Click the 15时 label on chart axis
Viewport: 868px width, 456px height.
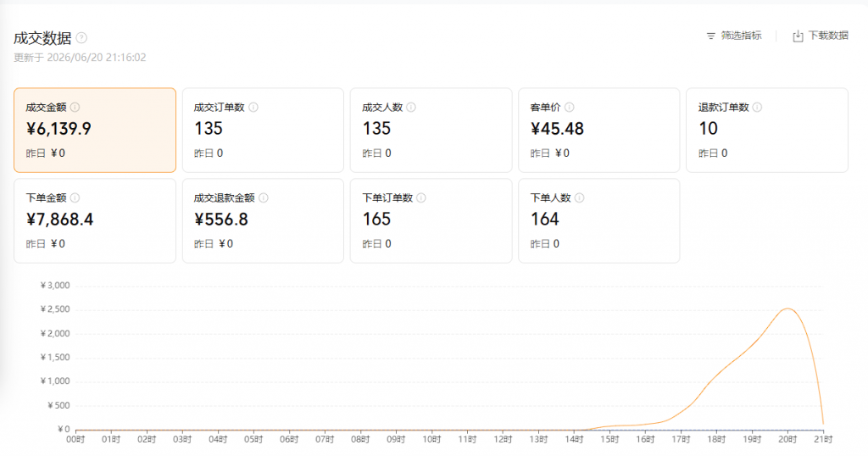[x=609, y=439]
